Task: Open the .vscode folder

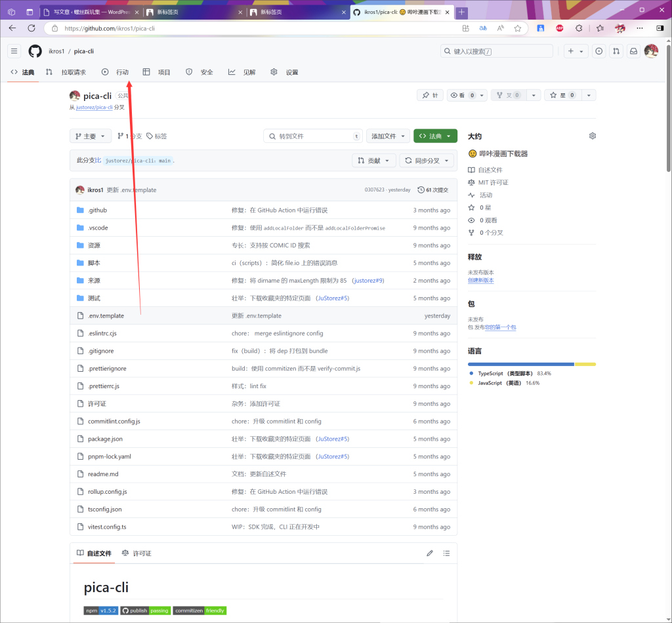Action: tap(98, 228)
